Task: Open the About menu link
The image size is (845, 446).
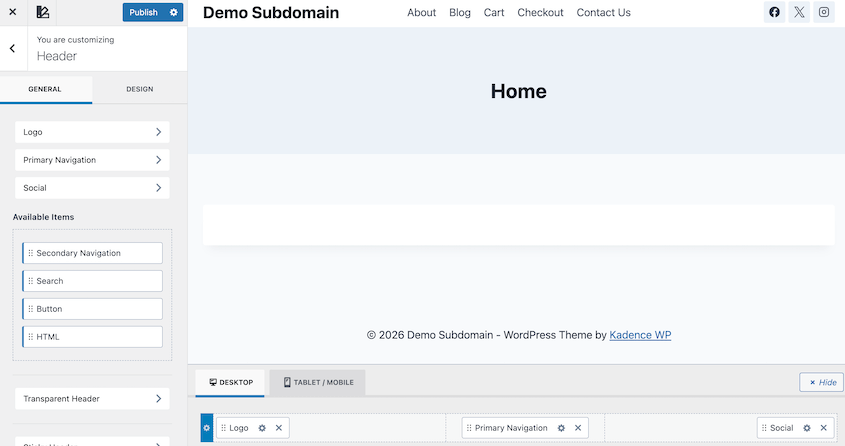Action: 421,12
